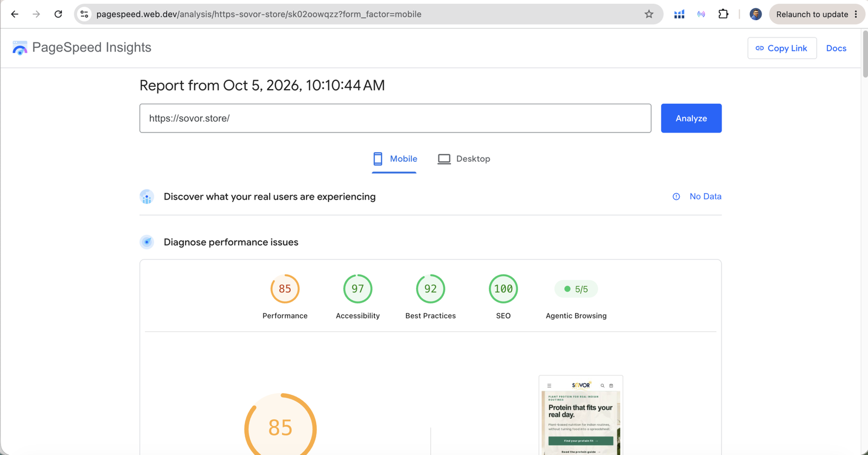Click the browser address bar URL
The width and height of the screenshot is (868, 455).
point(259,14)
